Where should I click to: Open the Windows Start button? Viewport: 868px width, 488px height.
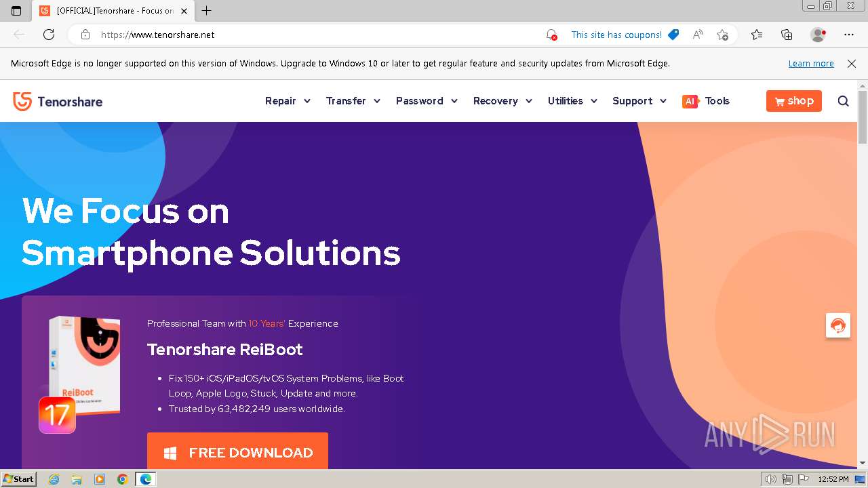click(19, 479)
